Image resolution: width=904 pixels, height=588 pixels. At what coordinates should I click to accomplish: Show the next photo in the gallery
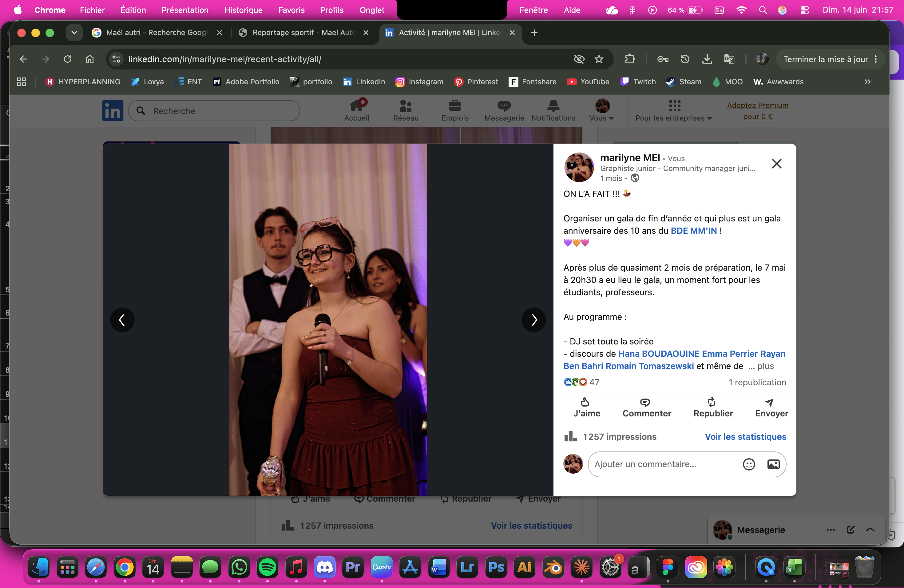(534, 320)
